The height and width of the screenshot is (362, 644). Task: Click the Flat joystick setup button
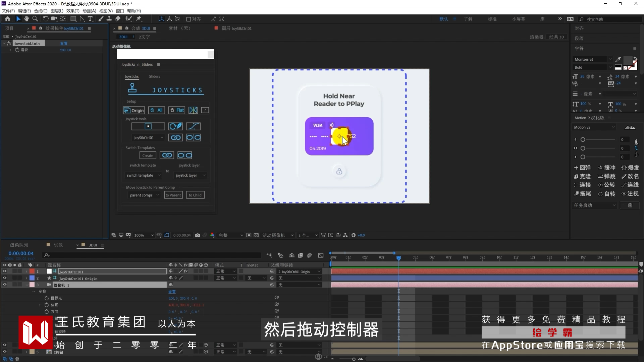pos(177,110)
